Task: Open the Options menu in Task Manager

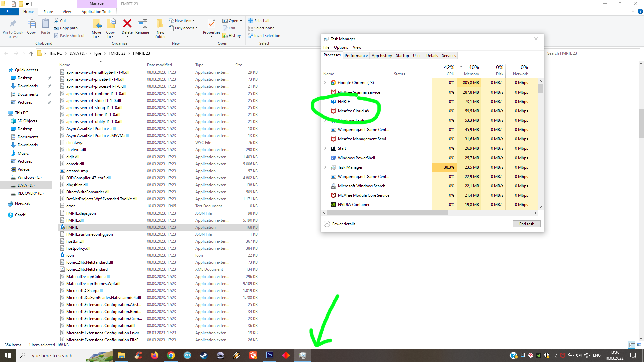Action: 341,47
